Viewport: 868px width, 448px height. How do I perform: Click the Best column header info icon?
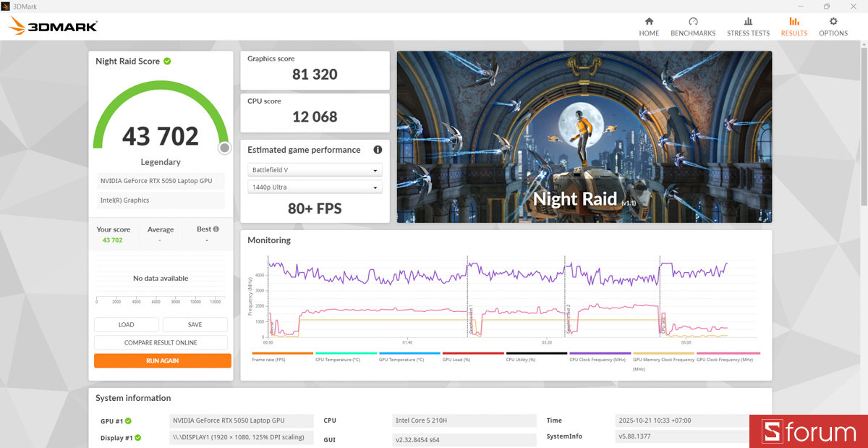(215, 229)
